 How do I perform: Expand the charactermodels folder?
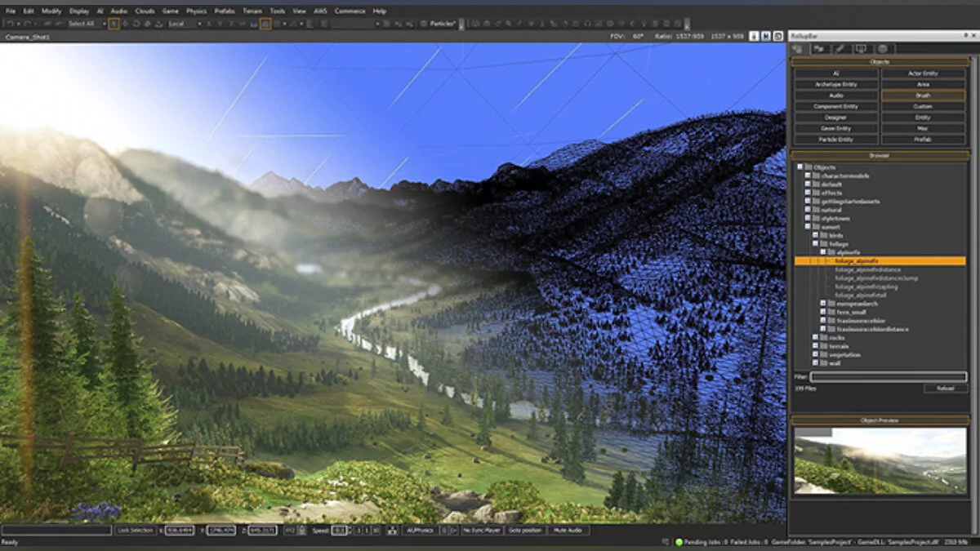pyautogui.click(x=808, y=176)
